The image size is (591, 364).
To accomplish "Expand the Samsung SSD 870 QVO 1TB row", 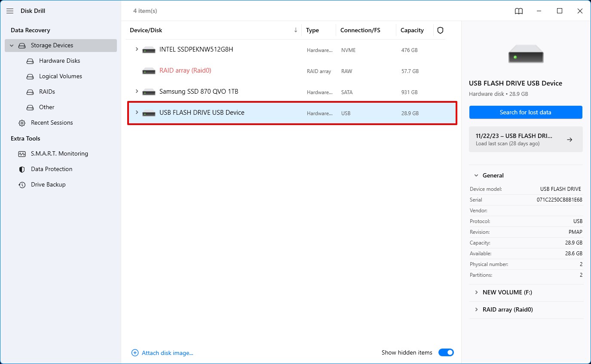I will (x=137, y=91).
